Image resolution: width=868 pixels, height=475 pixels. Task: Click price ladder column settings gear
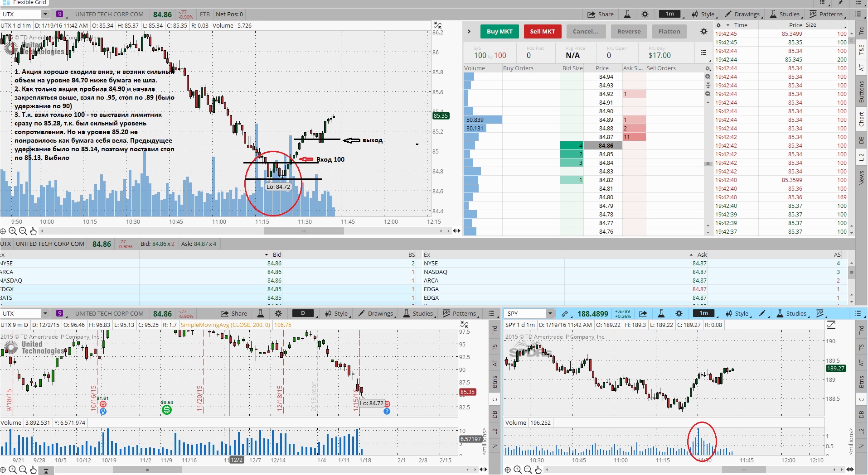tap(708, 68)
